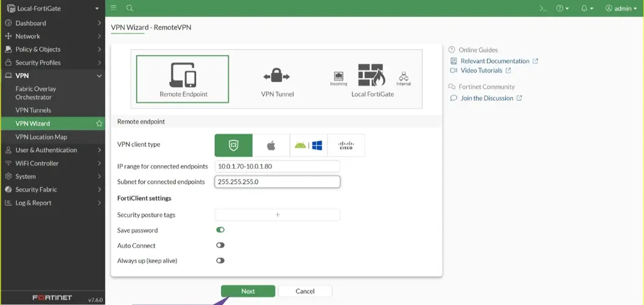Open the Log & Report menu

52,203
